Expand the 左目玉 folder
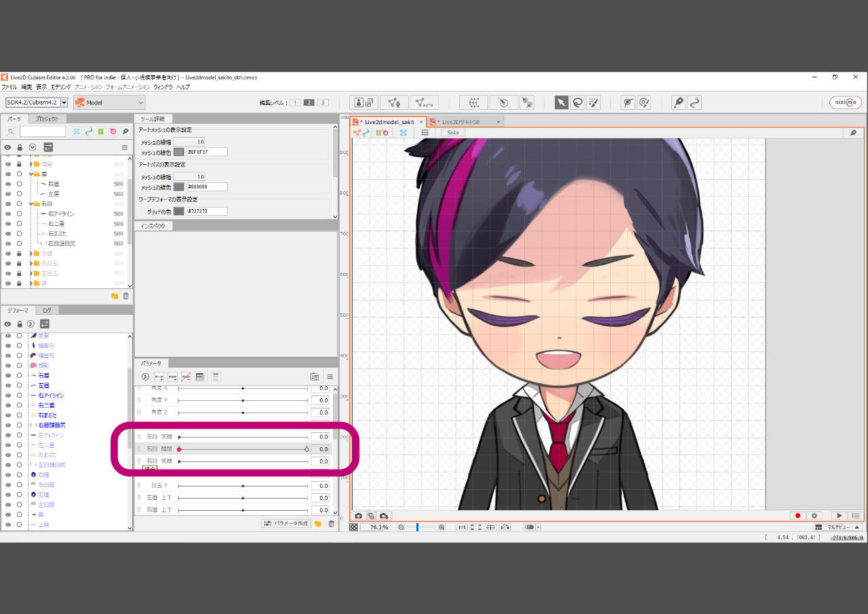The width and height of the screenshot is (868, 614). (31, 273)
